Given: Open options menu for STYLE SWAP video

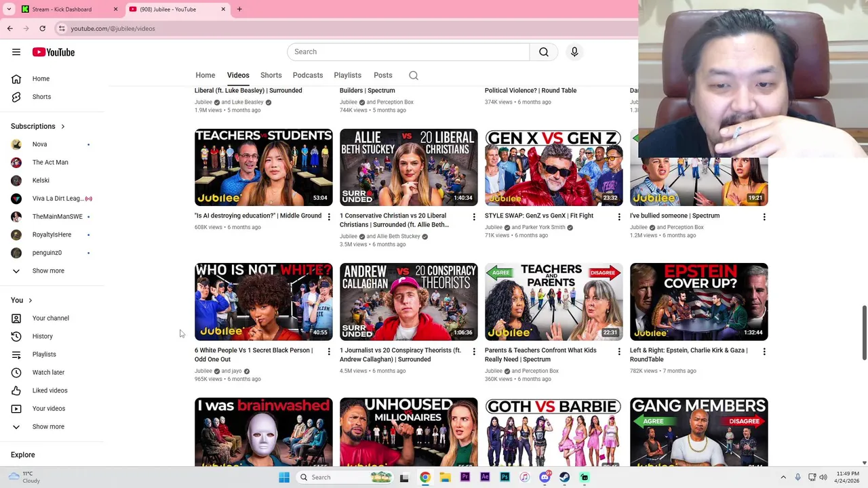Looking at the screenshot, I should tap(619, 217).
